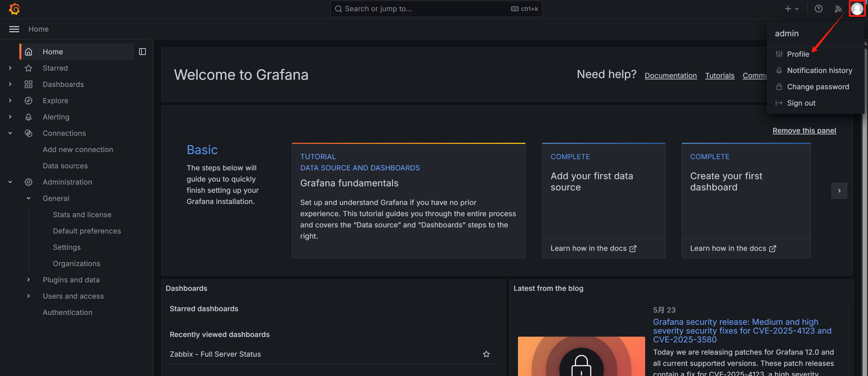Open Add new connection page
The height and width of the screenshot is (376, 868).
(78, 149)
